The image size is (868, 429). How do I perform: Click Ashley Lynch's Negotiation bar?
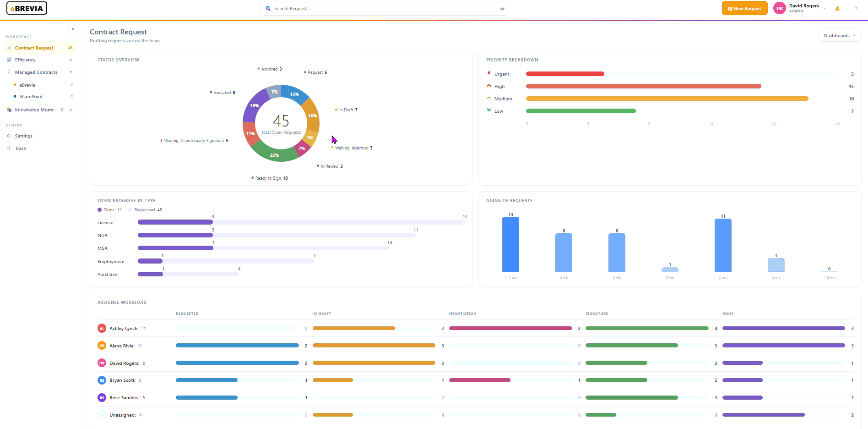click(x=510, y=328)
